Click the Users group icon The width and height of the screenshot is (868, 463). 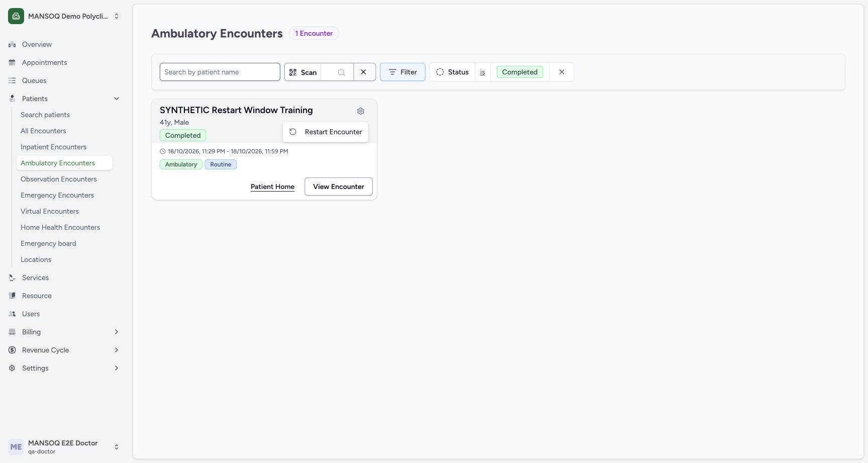click(x=12, y=314)
